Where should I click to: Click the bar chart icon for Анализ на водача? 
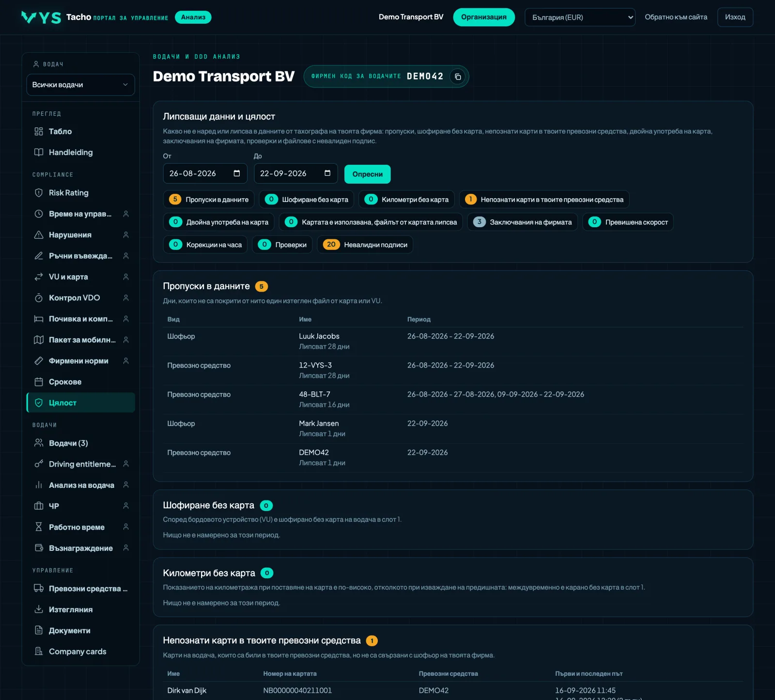[39, 485]
